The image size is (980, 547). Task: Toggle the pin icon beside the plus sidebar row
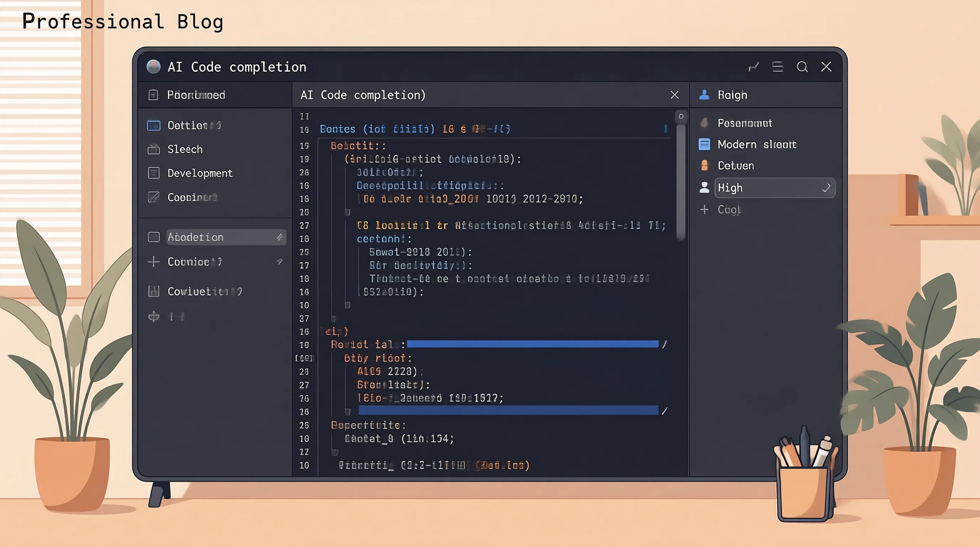coord(280,262)
